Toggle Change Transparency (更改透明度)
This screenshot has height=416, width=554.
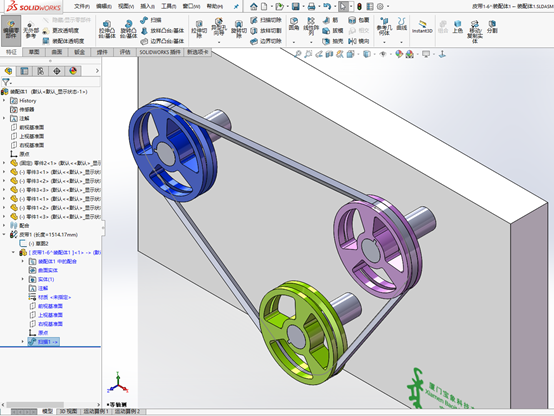60,31
